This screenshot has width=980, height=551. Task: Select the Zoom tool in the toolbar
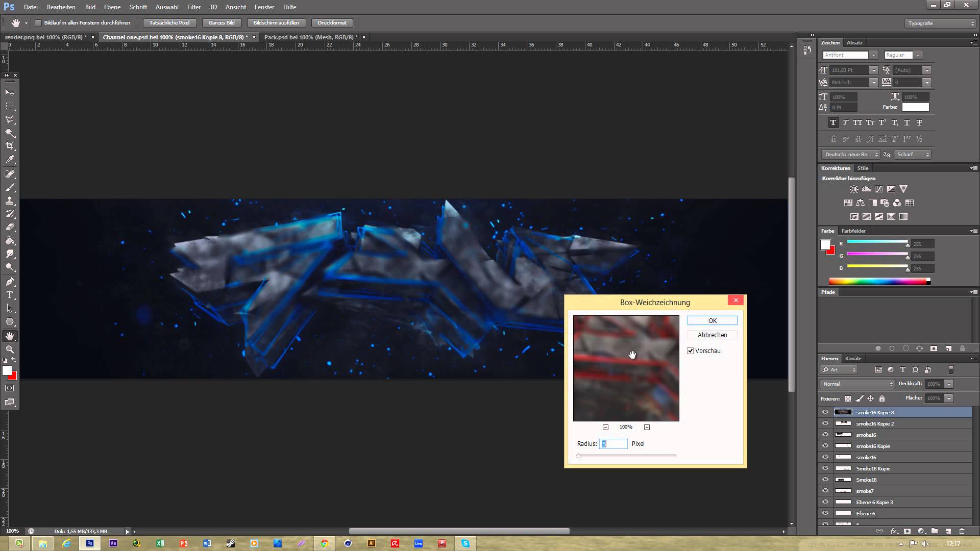(x=9, y=349)
